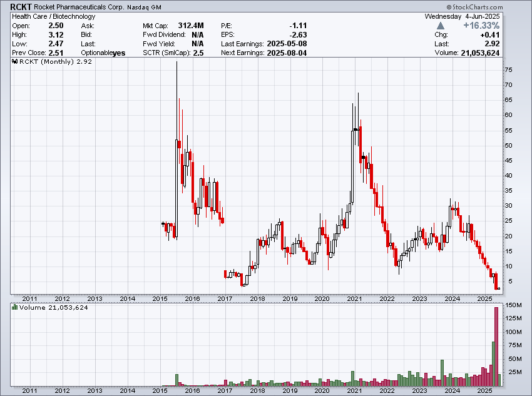The width and height of the screenshot is (532, 396).
Task: Click the tallest red volume bar in 2025
Action: coord(496,347)
